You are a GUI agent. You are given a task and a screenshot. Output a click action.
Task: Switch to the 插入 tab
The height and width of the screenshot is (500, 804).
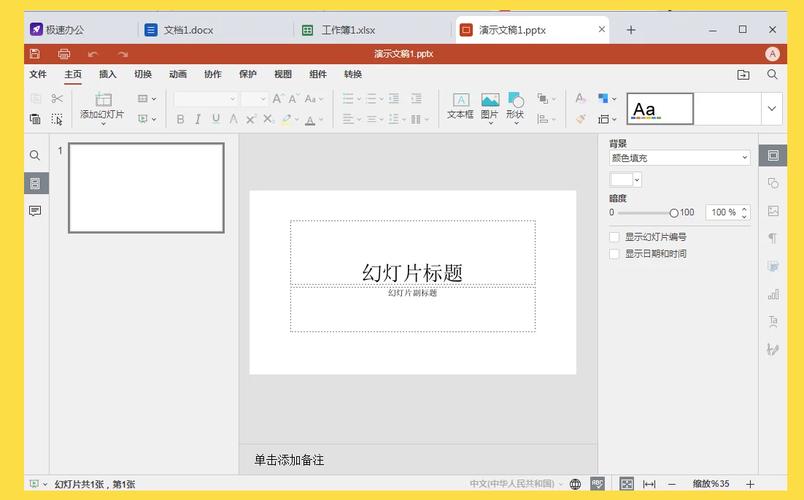[108, 74]
